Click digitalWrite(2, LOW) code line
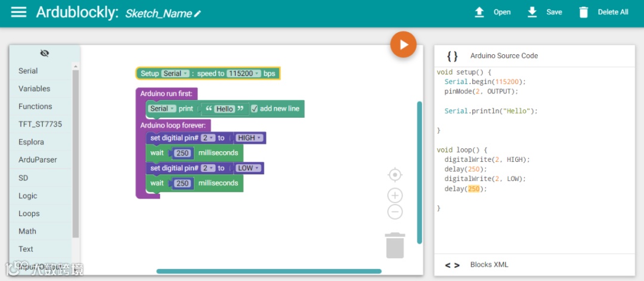 (x=485, y=179)
